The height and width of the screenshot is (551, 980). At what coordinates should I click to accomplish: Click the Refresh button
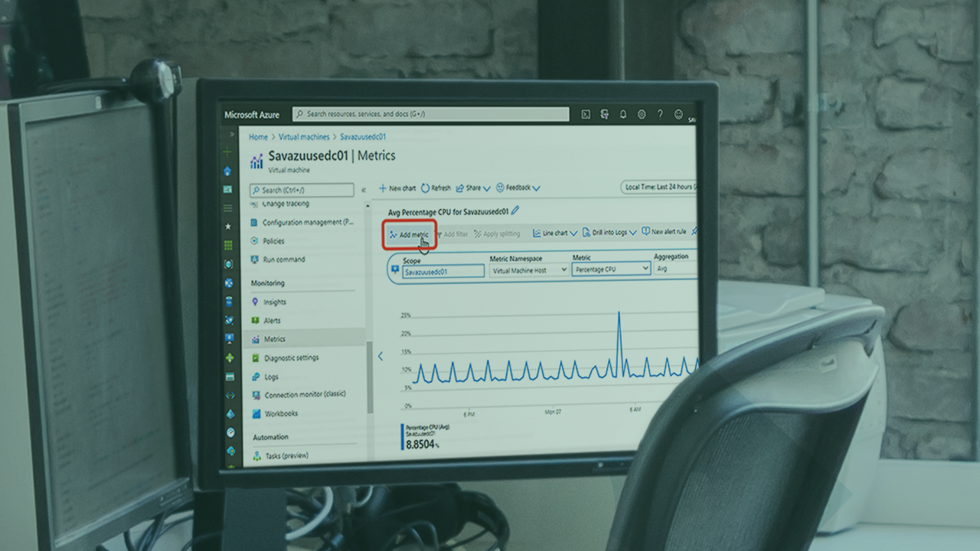click(x=436, y=187)
